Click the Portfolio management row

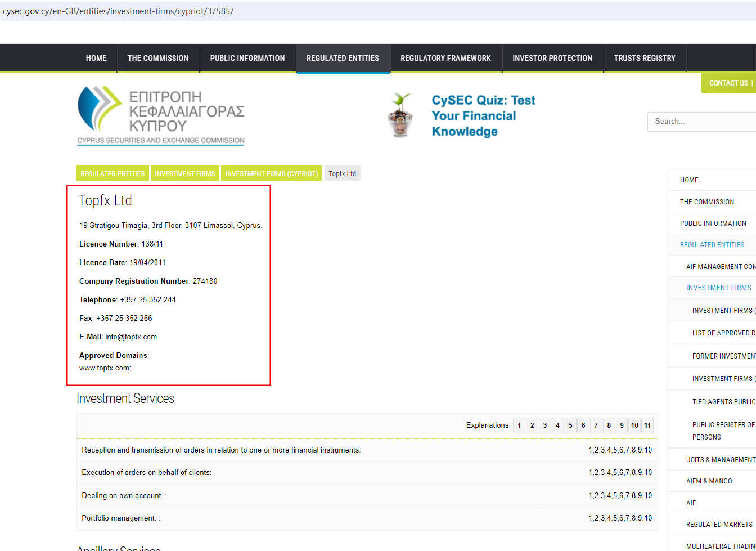point(367,518)
